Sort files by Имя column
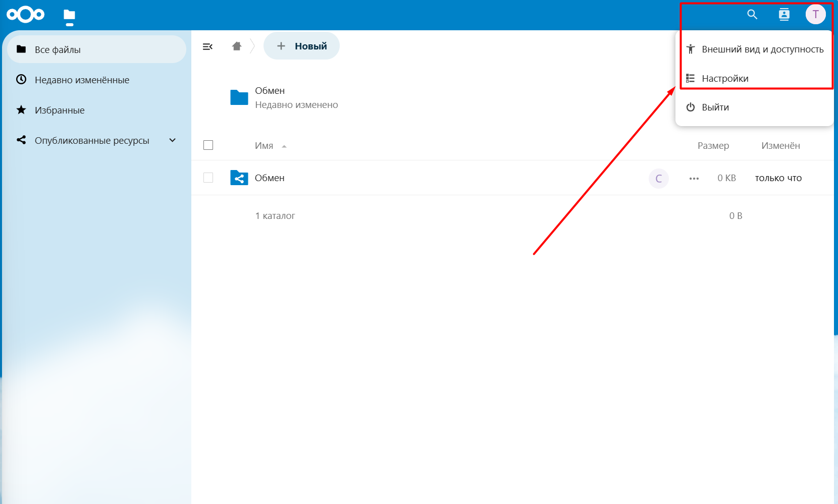Viewport: 838px width, 504px height. (264, 146)
